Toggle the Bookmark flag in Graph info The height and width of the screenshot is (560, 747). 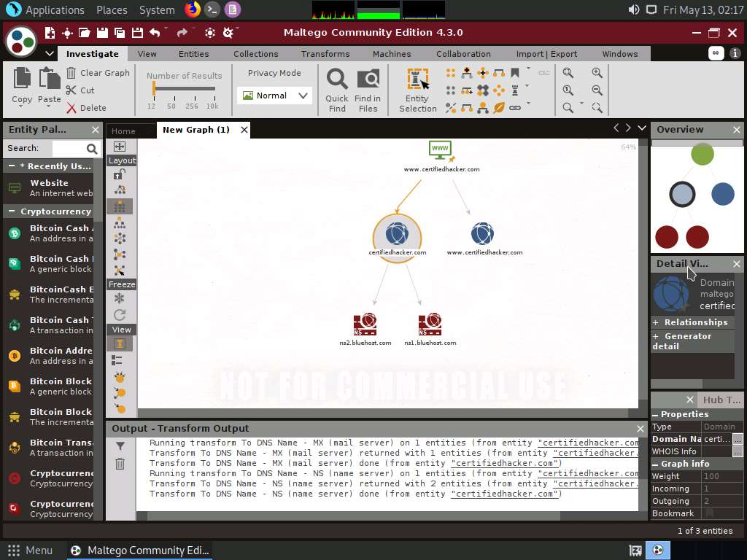click(710, 513)
